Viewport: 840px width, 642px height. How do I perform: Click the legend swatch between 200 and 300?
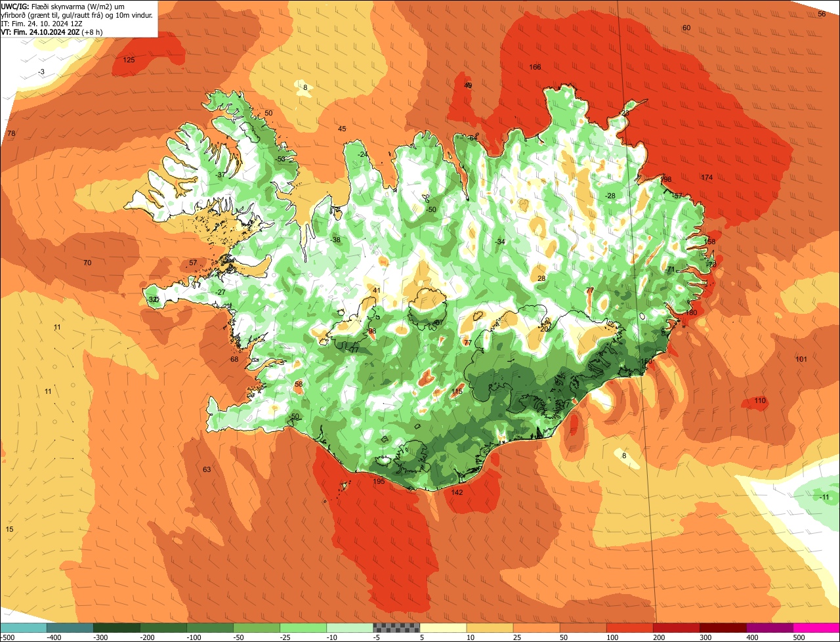tap(676, 628)
